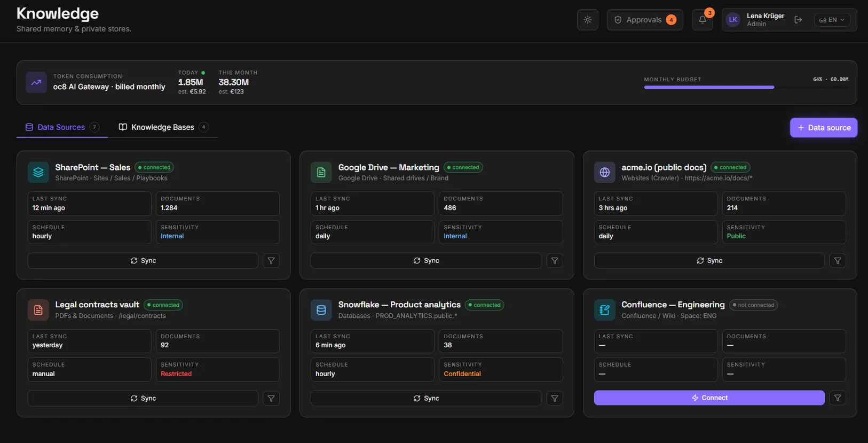868x443 pixels.
Task: Click the Legal contracts schedule manual
Action: (x=43, y=374)
